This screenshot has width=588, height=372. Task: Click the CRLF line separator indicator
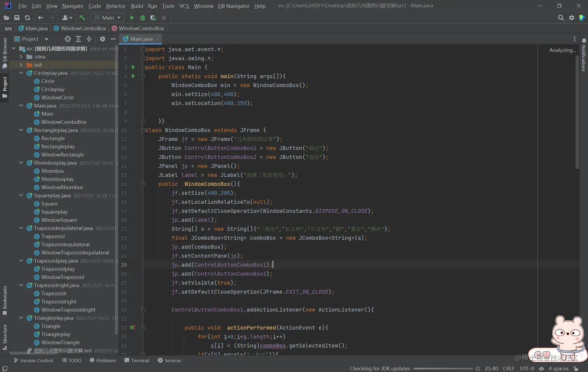coord(509,369)
